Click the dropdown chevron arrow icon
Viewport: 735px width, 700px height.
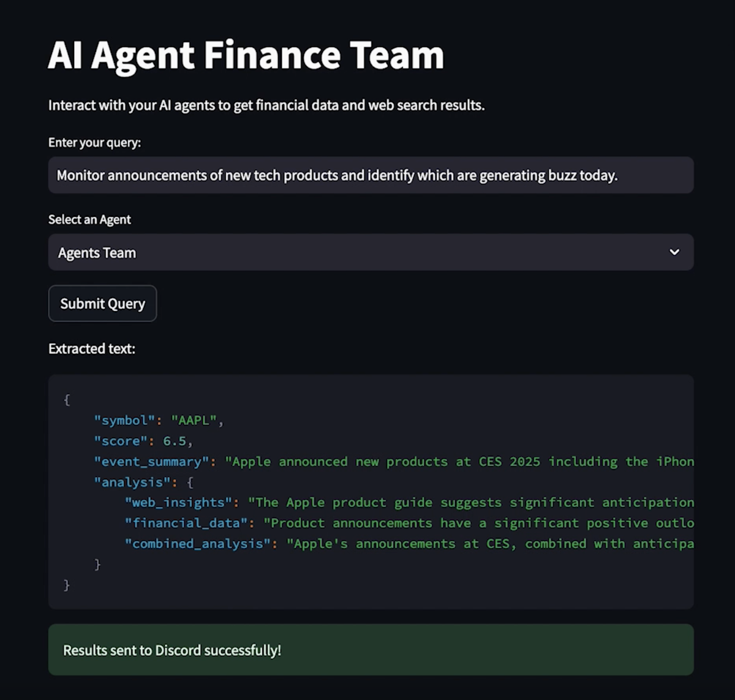click(674, 252)
